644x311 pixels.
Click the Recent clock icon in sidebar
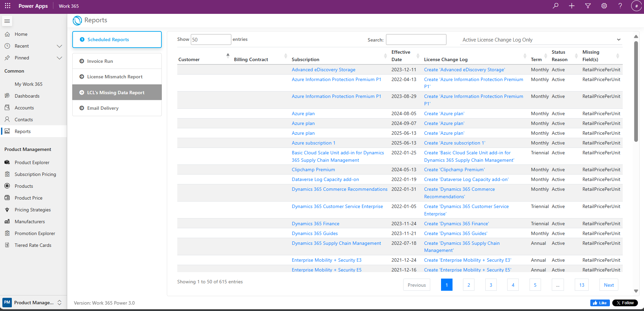7,46
